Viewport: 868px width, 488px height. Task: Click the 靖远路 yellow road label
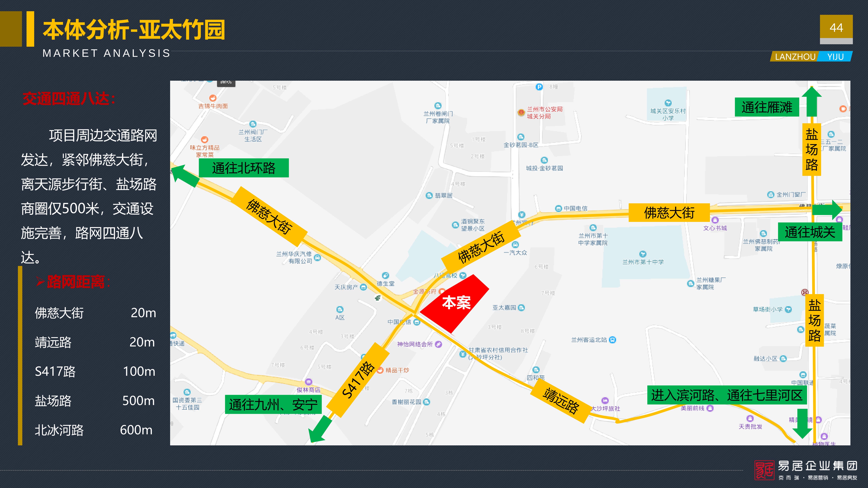pyautogui.click(x=561, y=400)
